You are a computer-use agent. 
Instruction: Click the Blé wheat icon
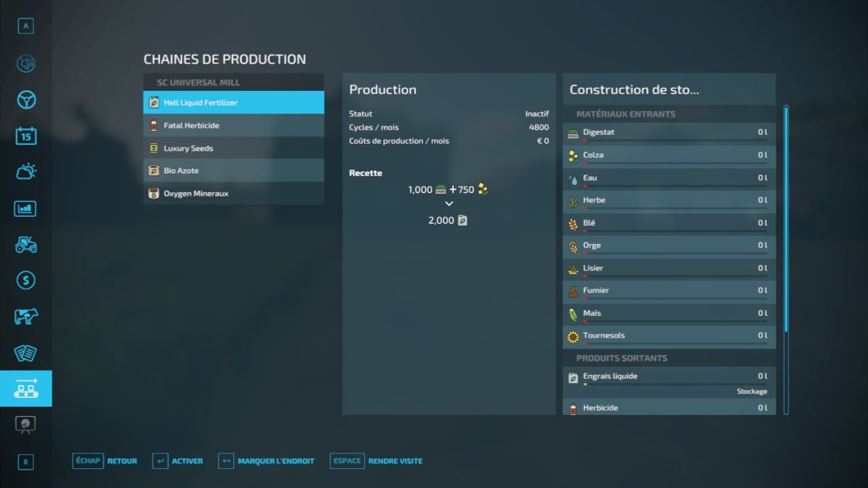(x=573, y=224)
